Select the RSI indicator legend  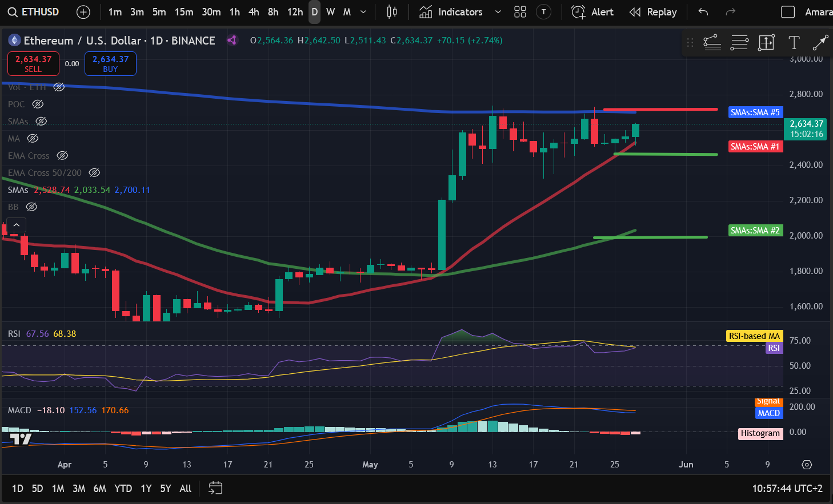(42, 333)
